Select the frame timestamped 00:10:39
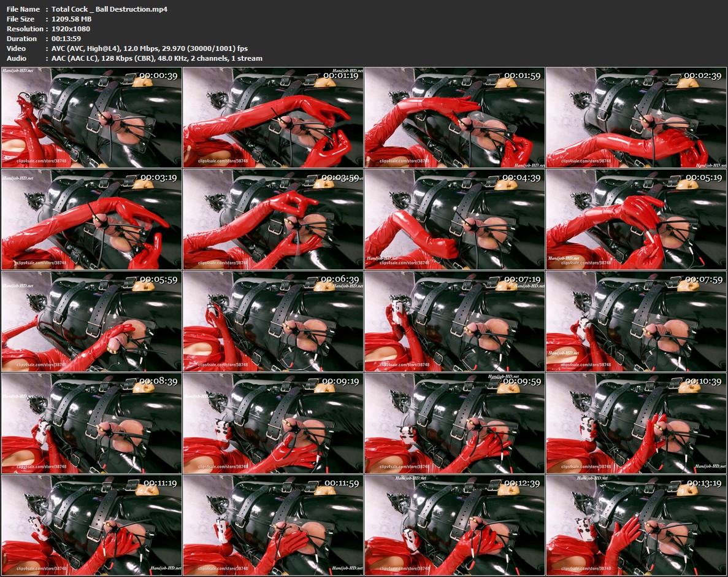 (636, 422)
